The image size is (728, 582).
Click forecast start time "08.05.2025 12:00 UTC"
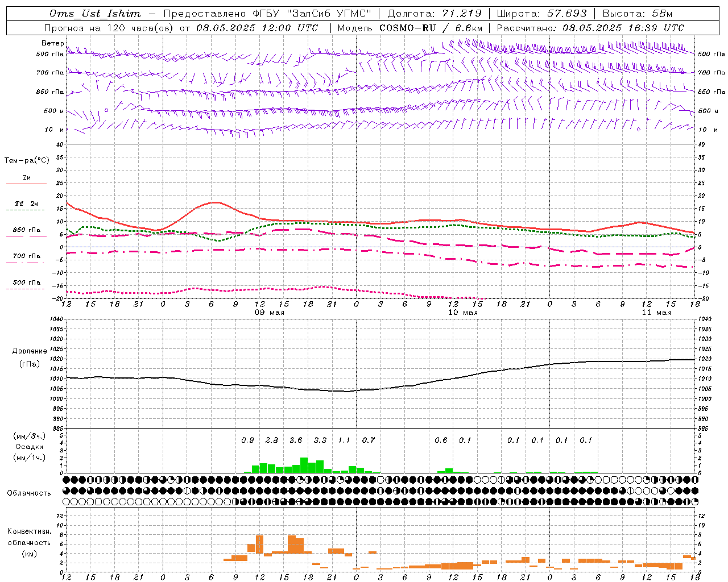pyautogui.click(x=257, y=28)
